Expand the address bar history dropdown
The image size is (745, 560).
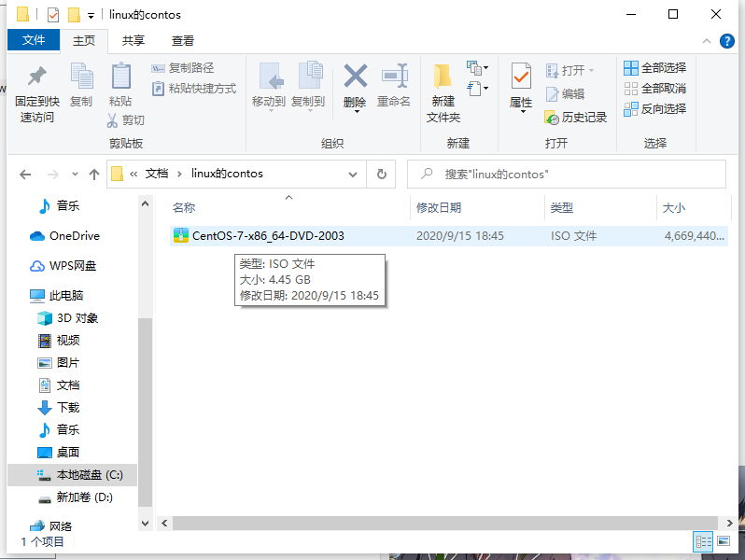pyautogui.click(x=353, y=175)
